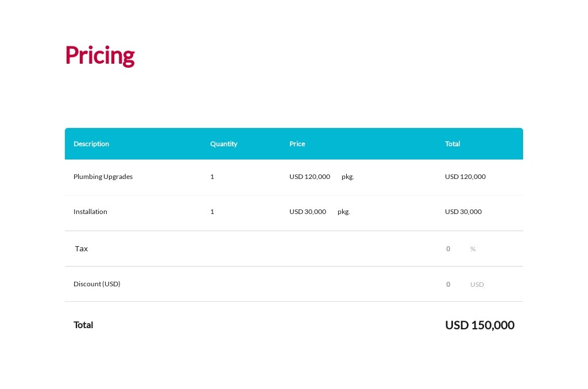Viewport: 588px width, 389px height.
Task: Click the pkg. unit for Plumbing Upgrades
Action: coord(347,177)
